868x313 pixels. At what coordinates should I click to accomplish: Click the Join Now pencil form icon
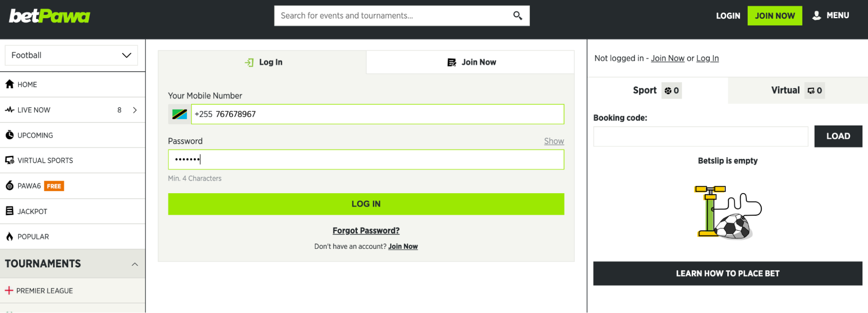(452, 63)
